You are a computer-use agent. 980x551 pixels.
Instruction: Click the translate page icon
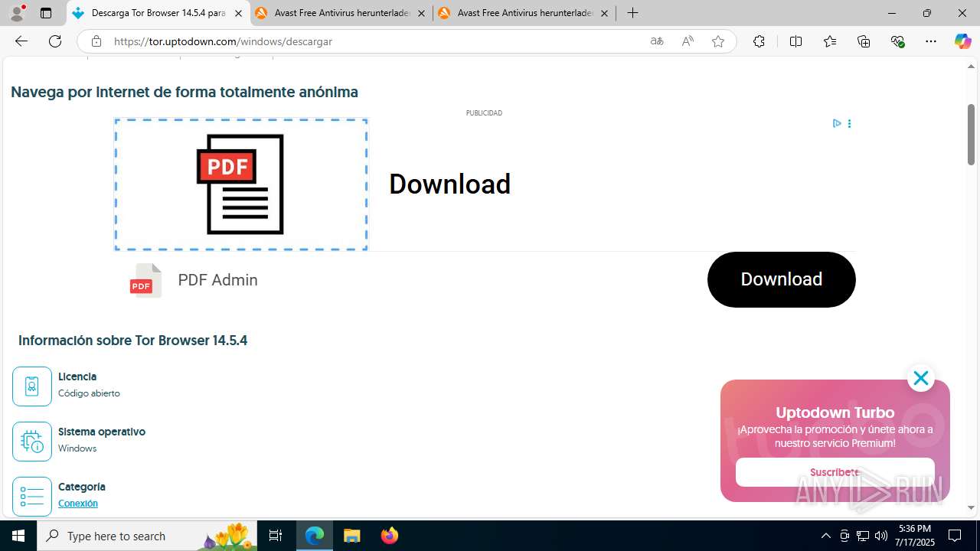coord(657,41)
